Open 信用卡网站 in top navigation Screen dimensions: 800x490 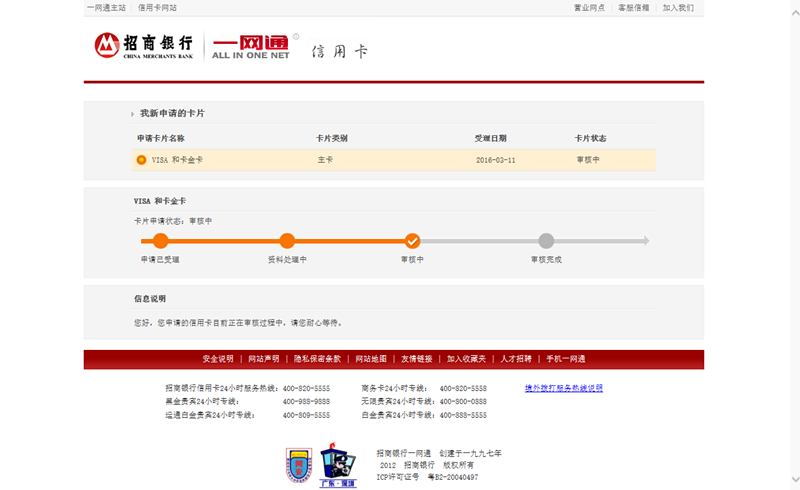157,8
